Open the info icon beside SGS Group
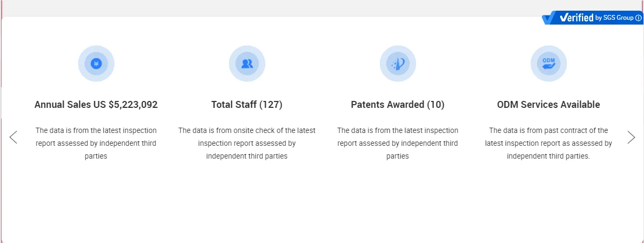 tap(638, 18)
